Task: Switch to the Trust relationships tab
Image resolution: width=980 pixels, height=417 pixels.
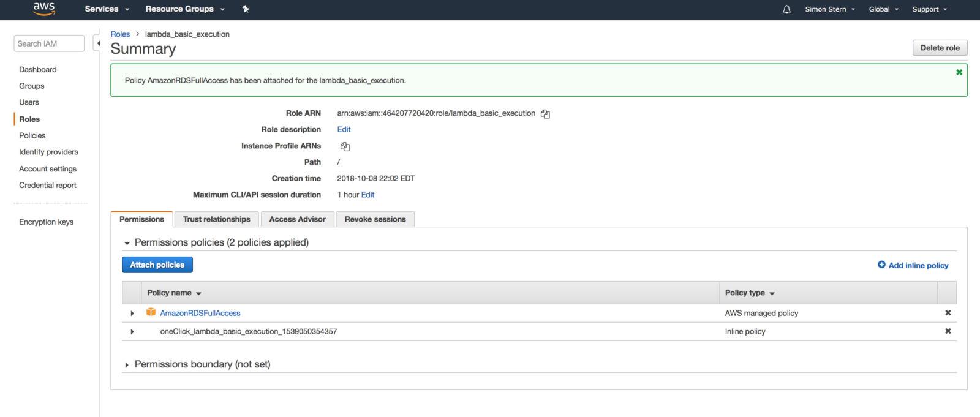Action: (216, 219)
